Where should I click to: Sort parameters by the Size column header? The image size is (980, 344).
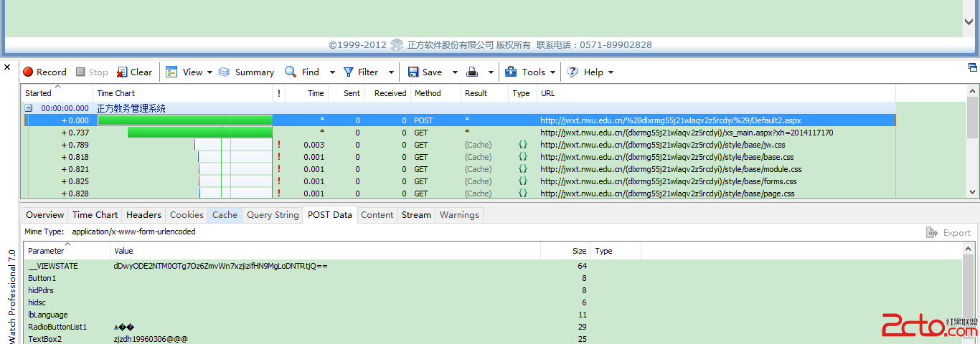click(579, 251)
